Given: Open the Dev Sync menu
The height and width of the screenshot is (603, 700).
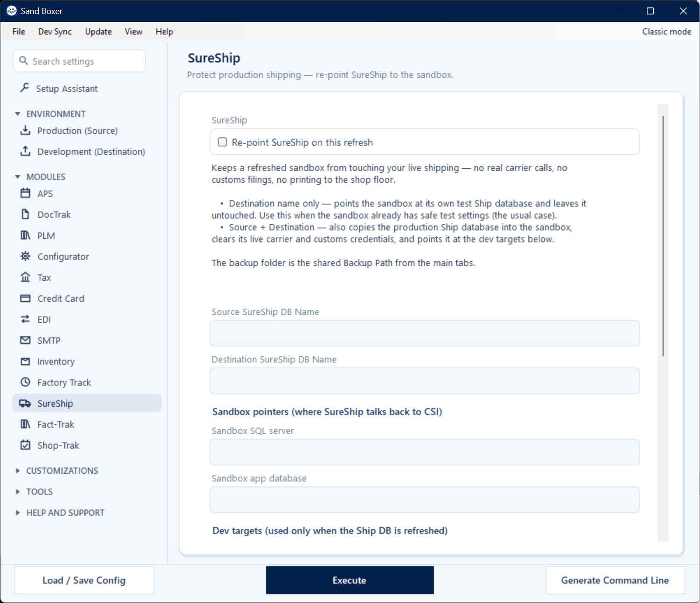Looking at the screenshot, I should coord(55,31).
